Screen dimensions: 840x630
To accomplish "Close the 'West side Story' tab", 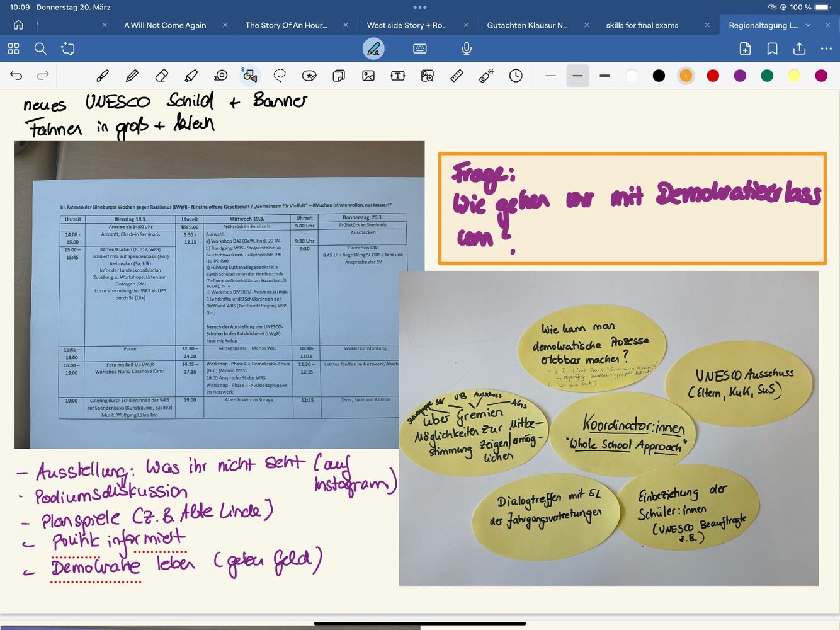I will [466, 25].
